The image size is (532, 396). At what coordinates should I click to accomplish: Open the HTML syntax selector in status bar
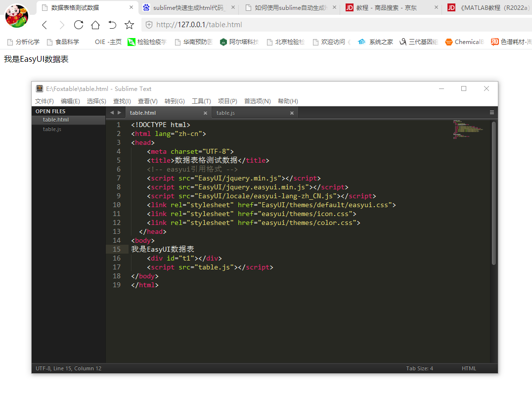(x=468, y=368)
